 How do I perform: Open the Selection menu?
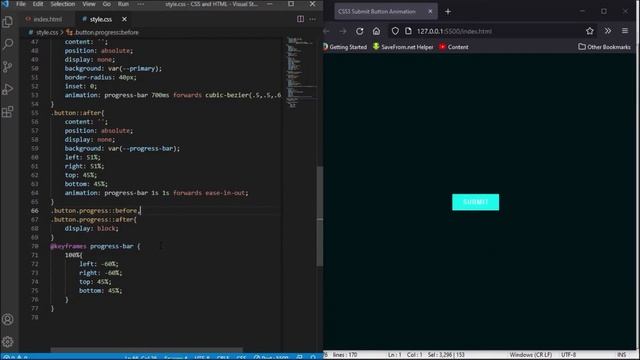click(x=62, y=4)
